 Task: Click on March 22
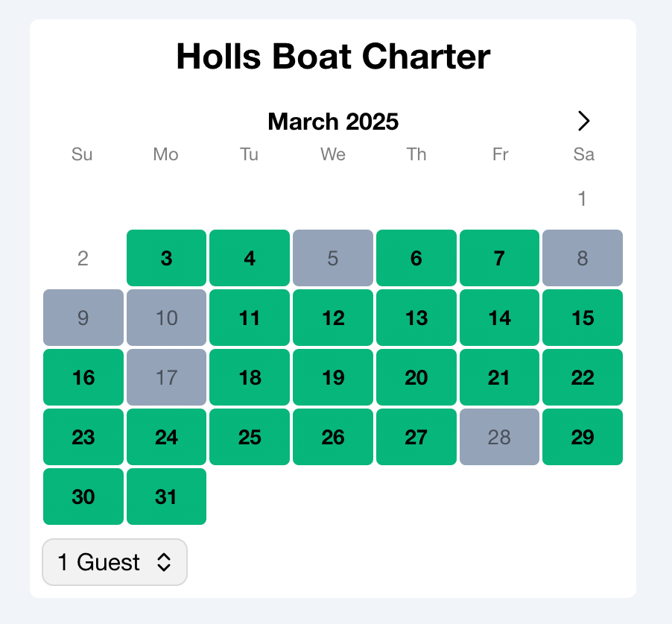(x=583, y=377)
